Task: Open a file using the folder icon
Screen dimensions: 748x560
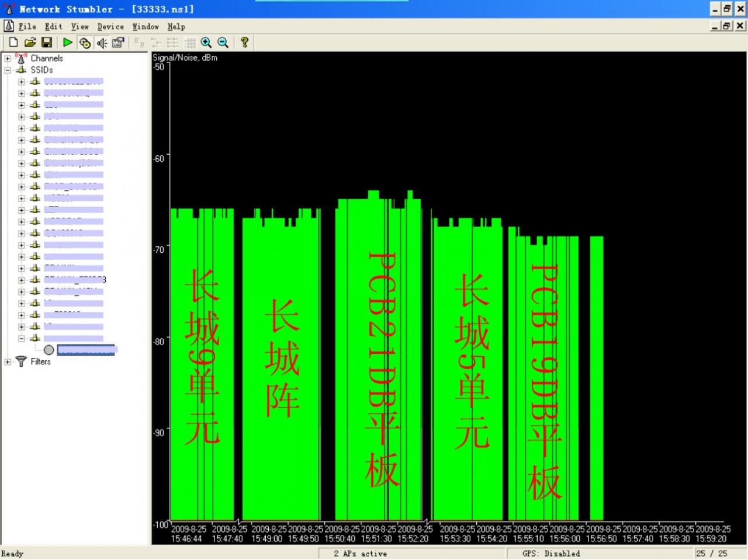Action: (30, 43)
